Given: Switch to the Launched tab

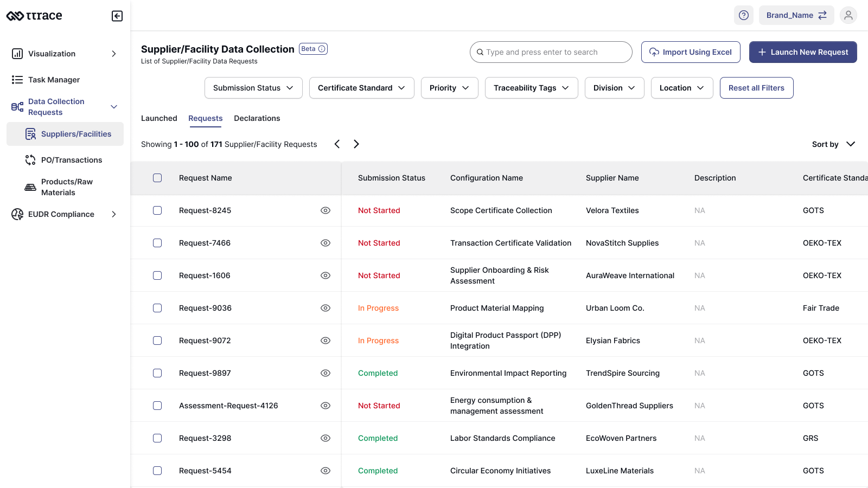Looking at the screenshot, I should pyautogui.click(x=159, y=118).
